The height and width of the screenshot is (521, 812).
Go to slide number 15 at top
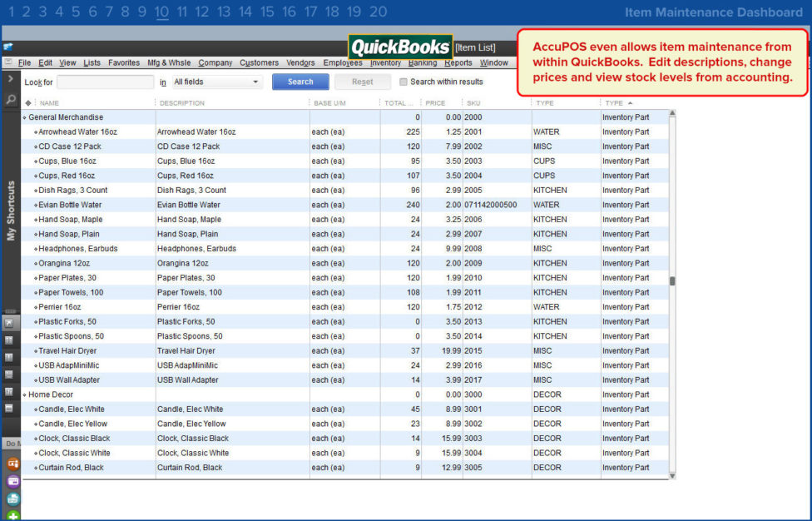[267, 12]
